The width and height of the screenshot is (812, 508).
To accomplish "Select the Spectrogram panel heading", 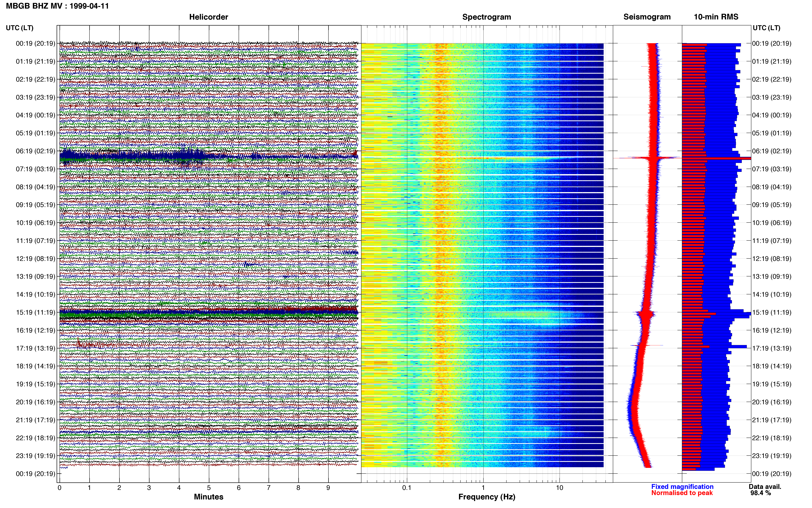I will [487, 17].
